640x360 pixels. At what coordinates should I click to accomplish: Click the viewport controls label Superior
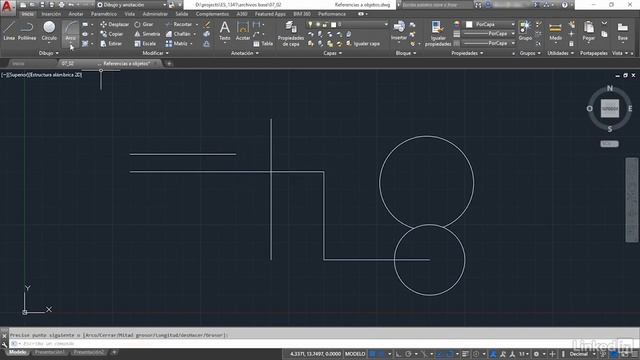[18, 75]
